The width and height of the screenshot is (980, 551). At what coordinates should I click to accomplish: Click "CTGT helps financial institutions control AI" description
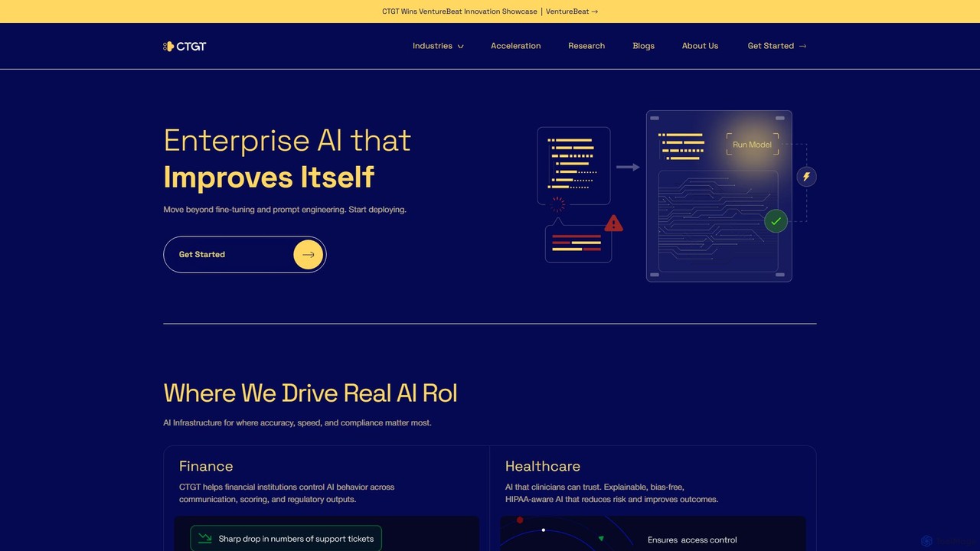[x=287, y=493]
